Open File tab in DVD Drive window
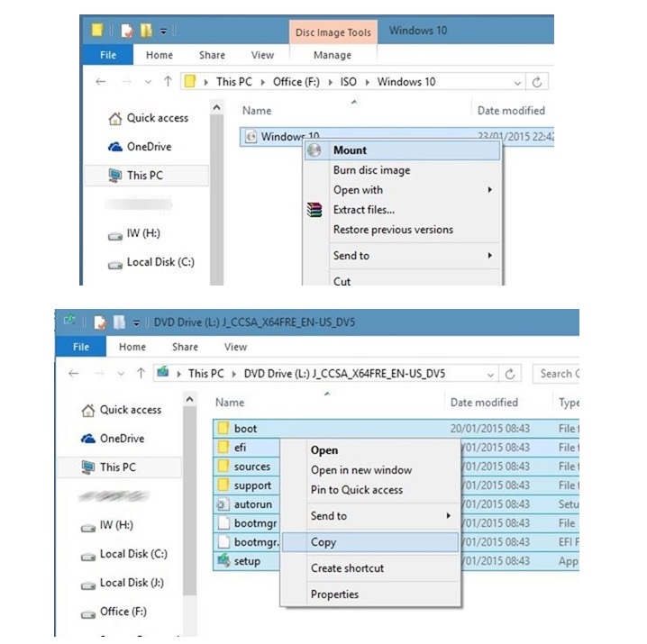 pyautogui.click(x=81, y=347)
